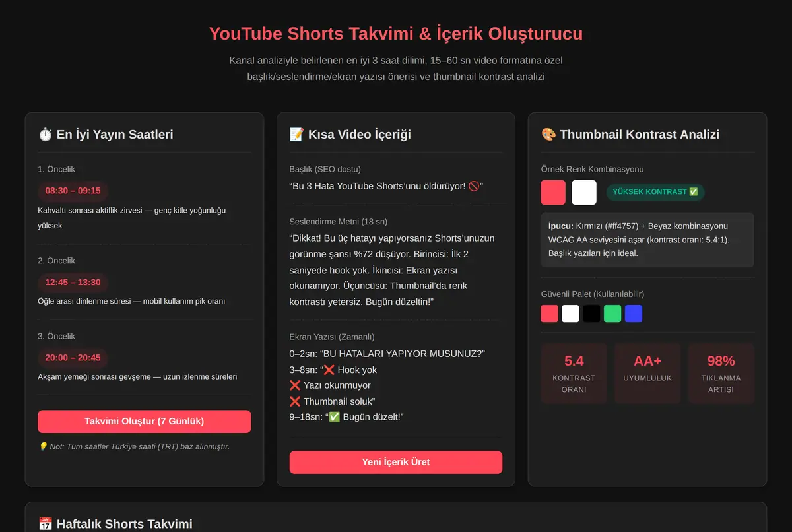Click the red X before Thumbnail soluk
Image resolution: width=792 pixels, height=532 pixels.
(x=295, y=401)
